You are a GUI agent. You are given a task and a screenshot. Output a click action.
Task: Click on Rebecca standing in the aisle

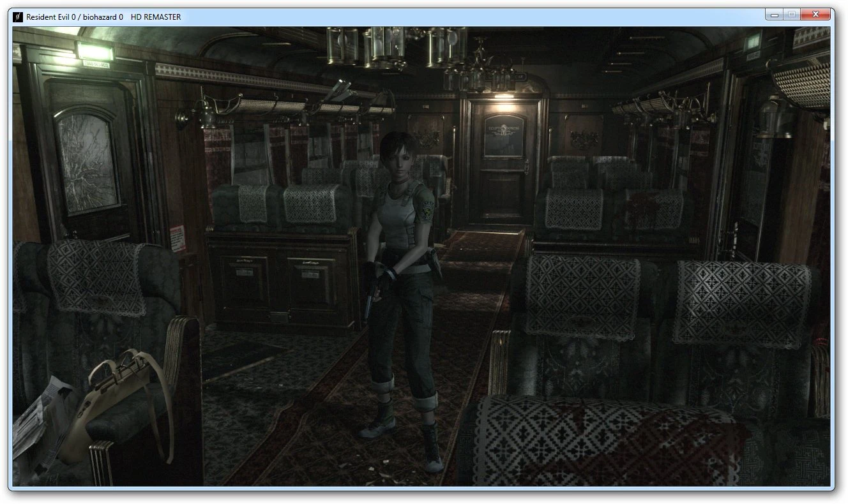pyautogui.click(x=402, y=255)
